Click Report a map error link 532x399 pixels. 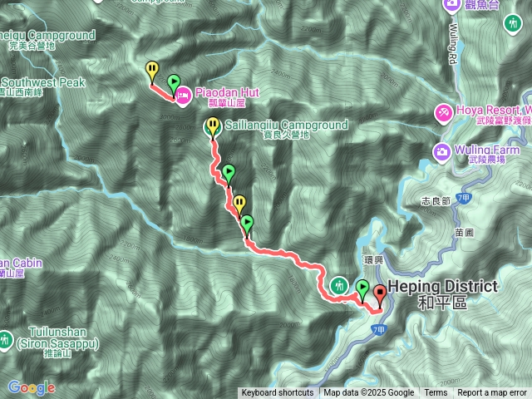click(x=492, y=393)
